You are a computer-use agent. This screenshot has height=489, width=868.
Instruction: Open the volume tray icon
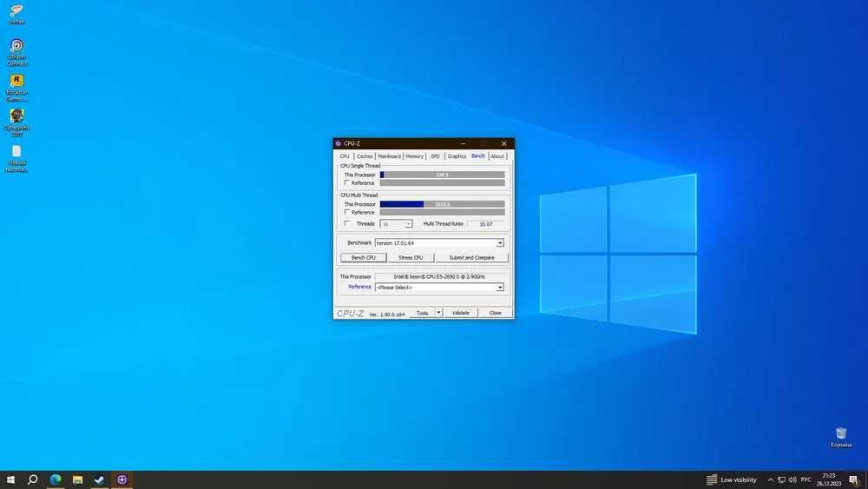792,479
